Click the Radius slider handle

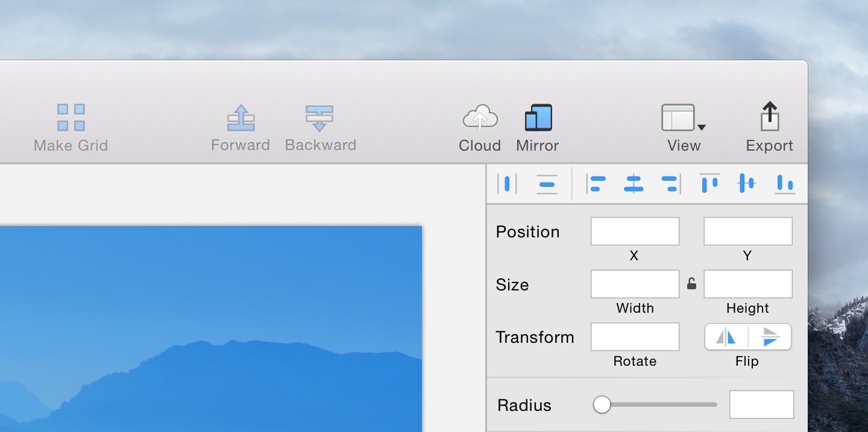tap(602, 404)
